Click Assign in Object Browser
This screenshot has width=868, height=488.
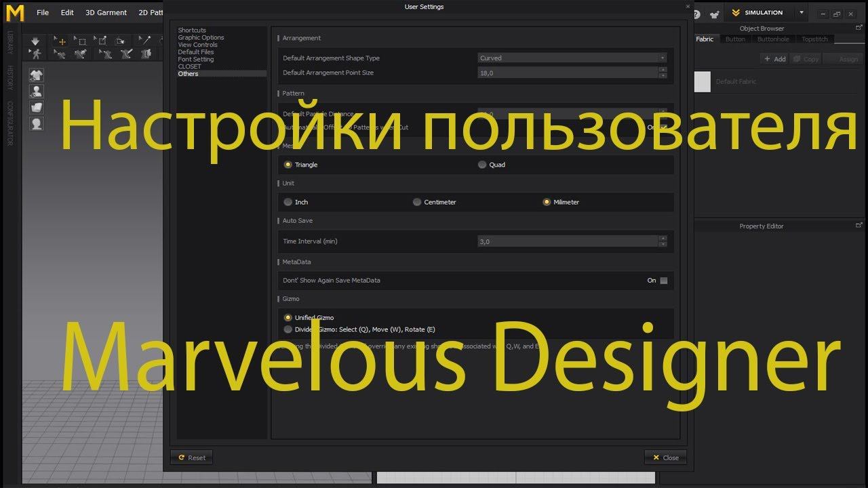pos(843,59)
